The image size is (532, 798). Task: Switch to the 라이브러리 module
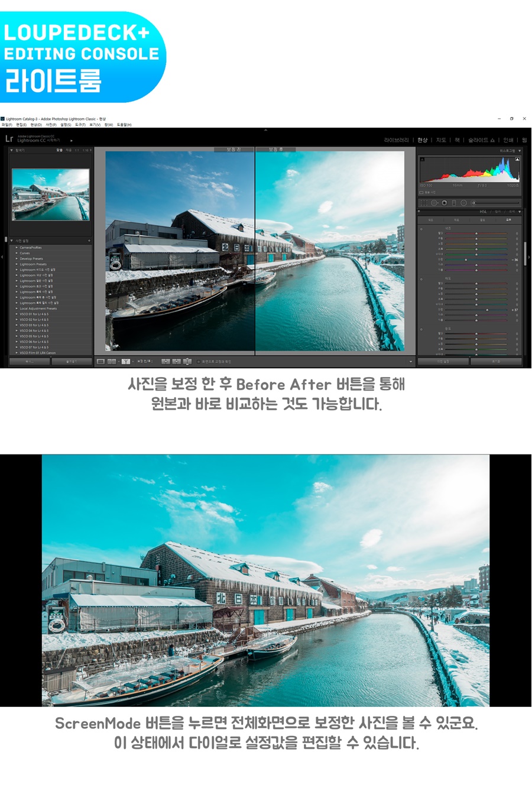coord(396,140)
